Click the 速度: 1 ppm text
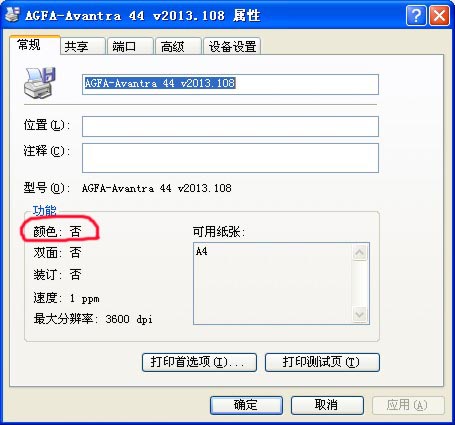The height and width of the screenshot is (425, 455). tap(66, 298)
